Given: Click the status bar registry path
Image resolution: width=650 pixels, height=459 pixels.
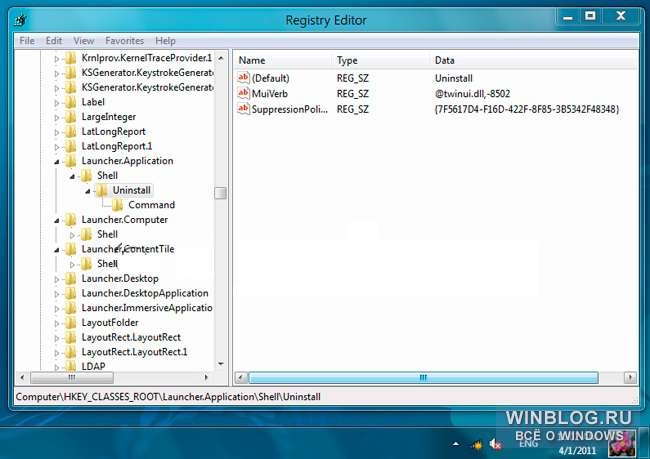Looking at the screenshot, I should click(x=168, y=397).
